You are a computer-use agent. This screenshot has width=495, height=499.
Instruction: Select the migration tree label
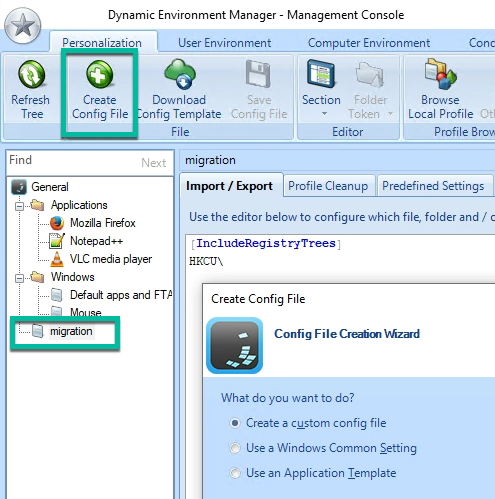[71, 331]
